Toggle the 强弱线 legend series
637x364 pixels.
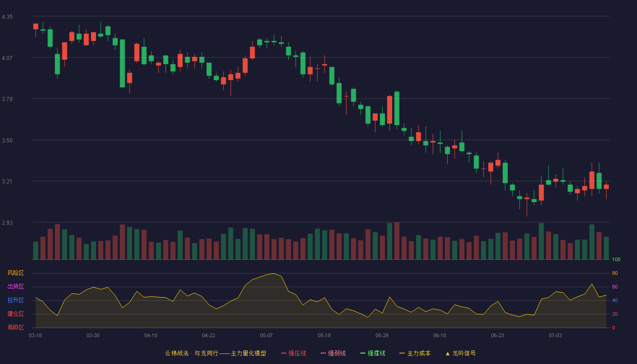point(333,353)
